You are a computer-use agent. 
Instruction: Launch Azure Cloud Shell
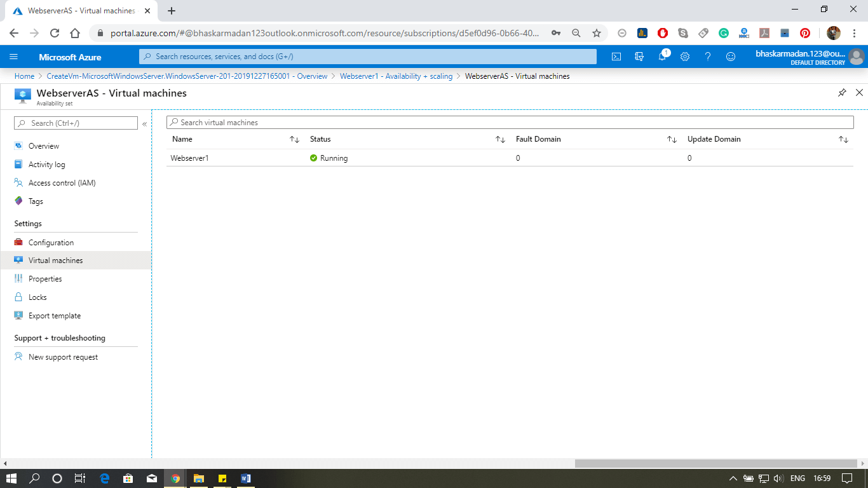[x=616, y=57]
